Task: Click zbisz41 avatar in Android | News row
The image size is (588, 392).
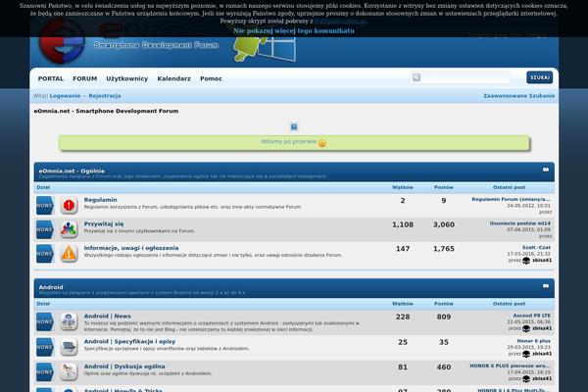Action: (526, 328)
